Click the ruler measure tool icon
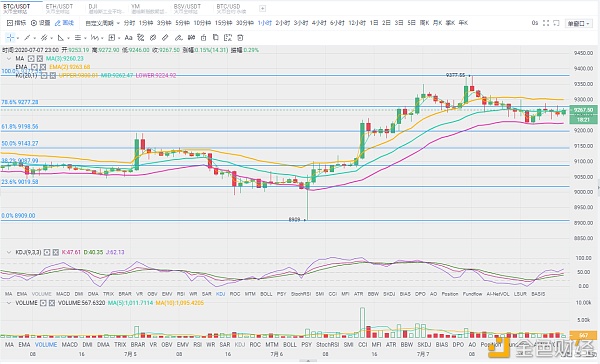This screenshot has height=364, width=600. (165, 38)
